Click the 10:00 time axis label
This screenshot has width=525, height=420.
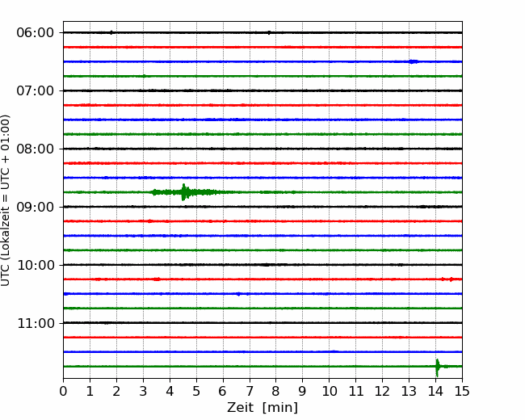pyautogui.click(x=36, y=265)
